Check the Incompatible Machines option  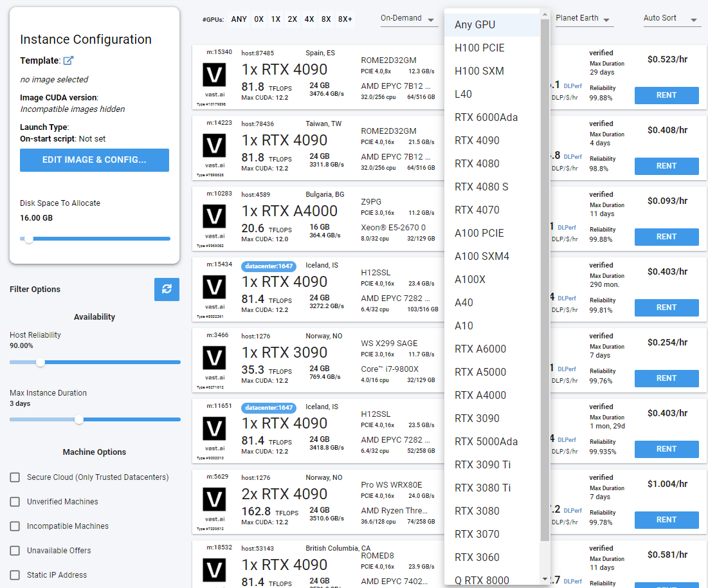point(15,526)
